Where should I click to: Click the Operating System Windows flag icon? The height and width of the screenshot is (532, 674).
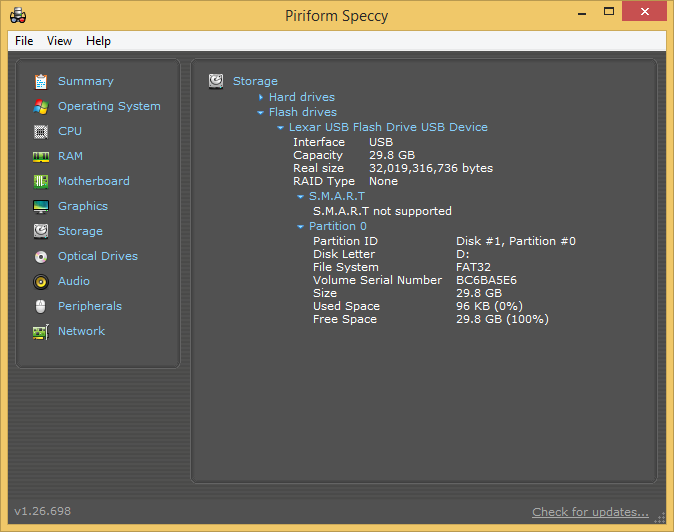click(x=41, y=106)
